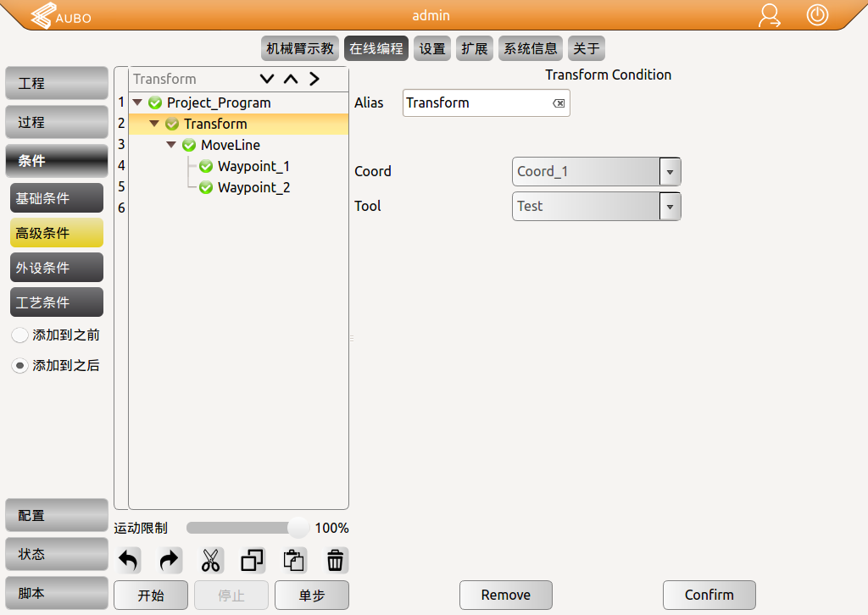Screen dimensions: 868x615
Task: Click the redo arrow icon
Action: [170, 560]
